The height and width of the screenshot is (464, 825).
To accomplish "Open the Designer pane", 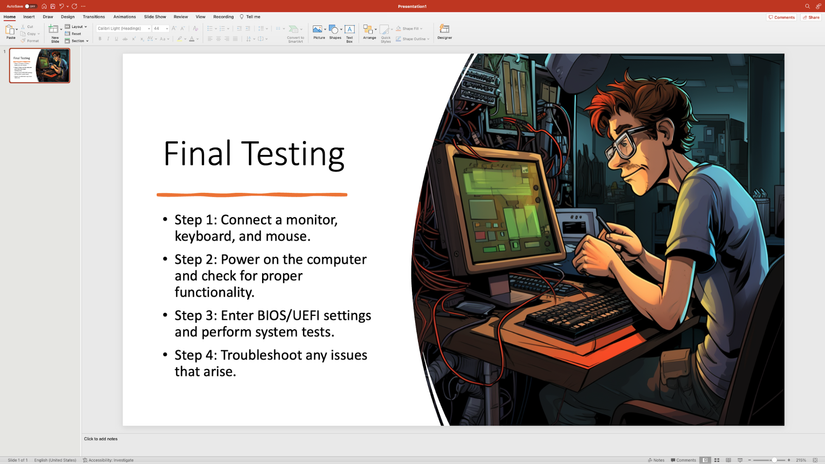I will pyautogui.click(x=445, y=32).
